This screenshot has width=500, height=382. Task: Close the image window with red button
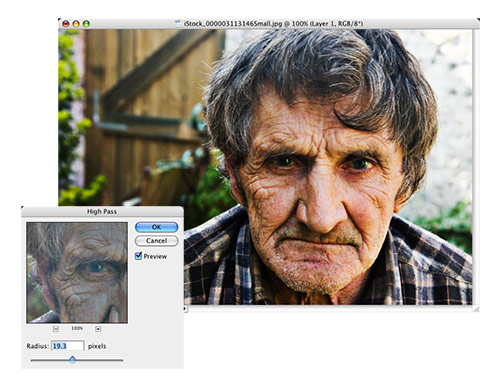pyautogui.click(x=66, y=24)
